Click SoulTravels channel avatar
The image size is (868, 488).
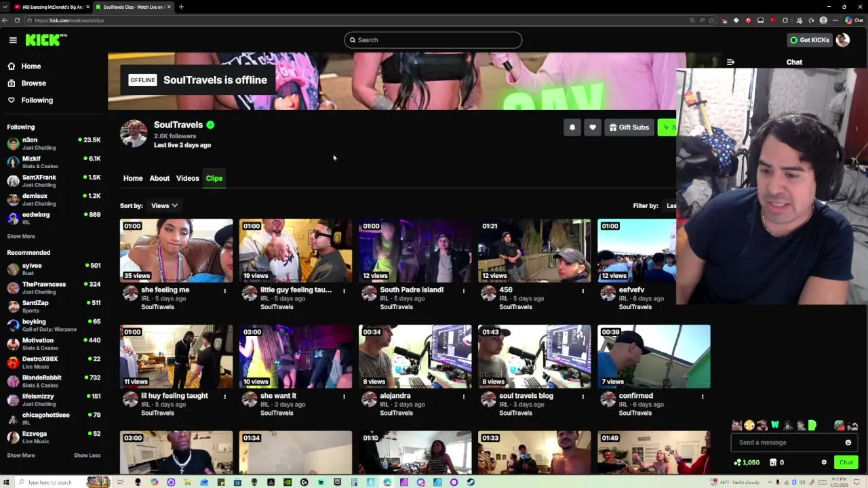[x=134, y=134]
